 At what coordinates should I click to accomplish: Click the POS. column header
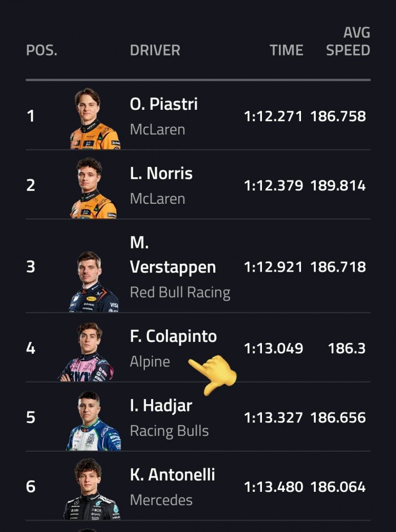[42, 50]
